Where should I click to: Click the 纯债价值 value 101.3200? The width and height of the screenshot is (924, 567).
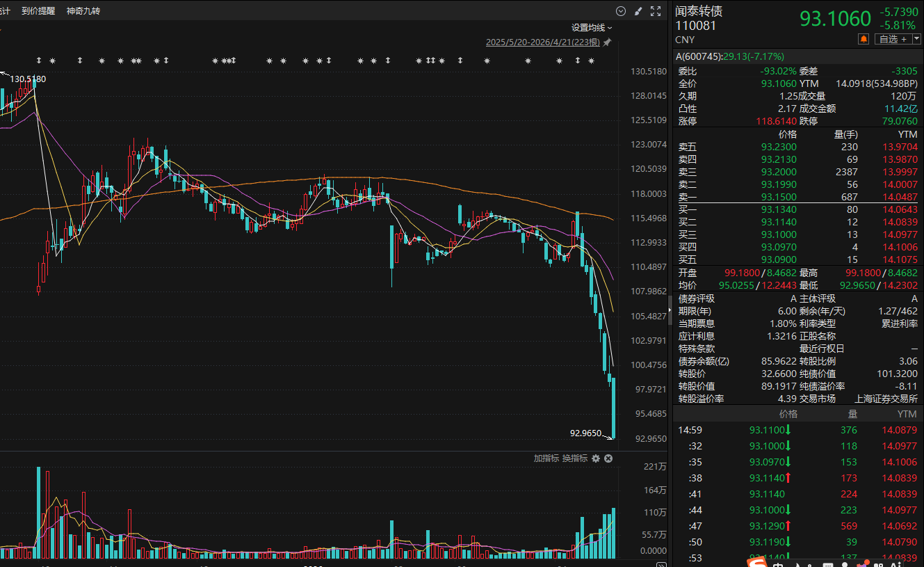pyautogui.click(x=898, y=374)
